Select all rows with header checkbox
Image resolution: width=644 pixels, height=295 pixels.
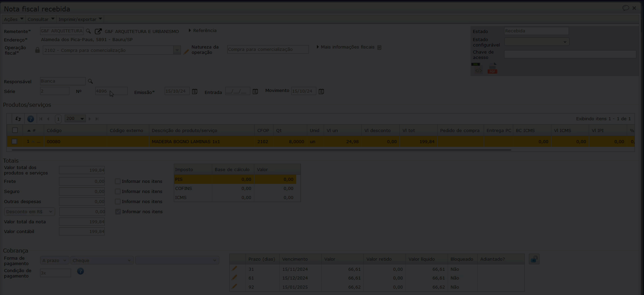click(15, 130)
